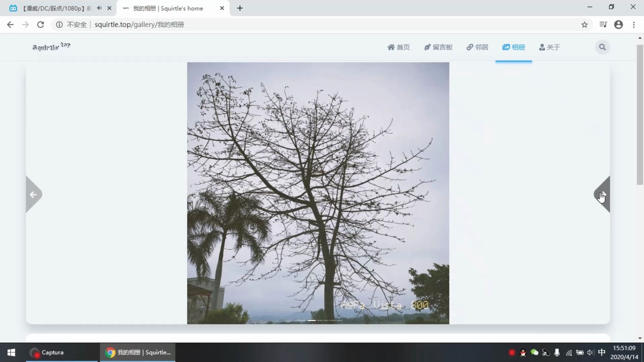Image resolution: width=644 pixels, height=362 pixels.
Task: Click the browser profile avatar icon
Action: (619, 24)
